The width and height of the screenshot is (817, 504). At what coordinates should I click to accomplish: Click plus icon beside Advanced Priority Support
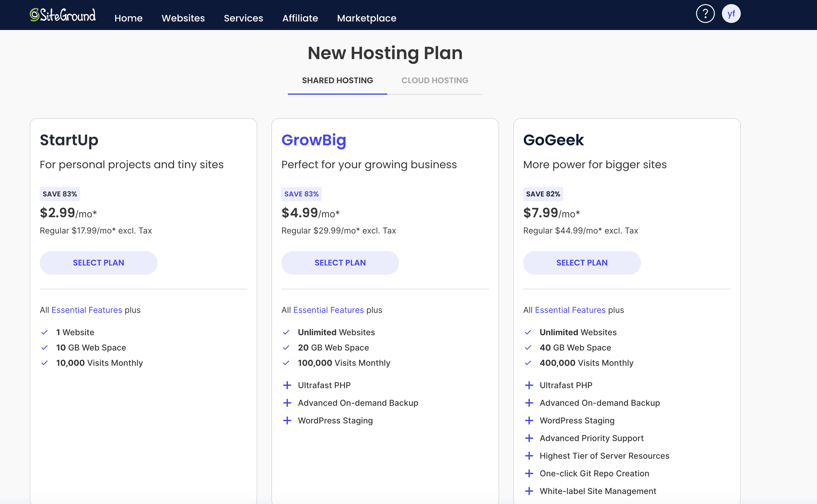coord(529,438)
